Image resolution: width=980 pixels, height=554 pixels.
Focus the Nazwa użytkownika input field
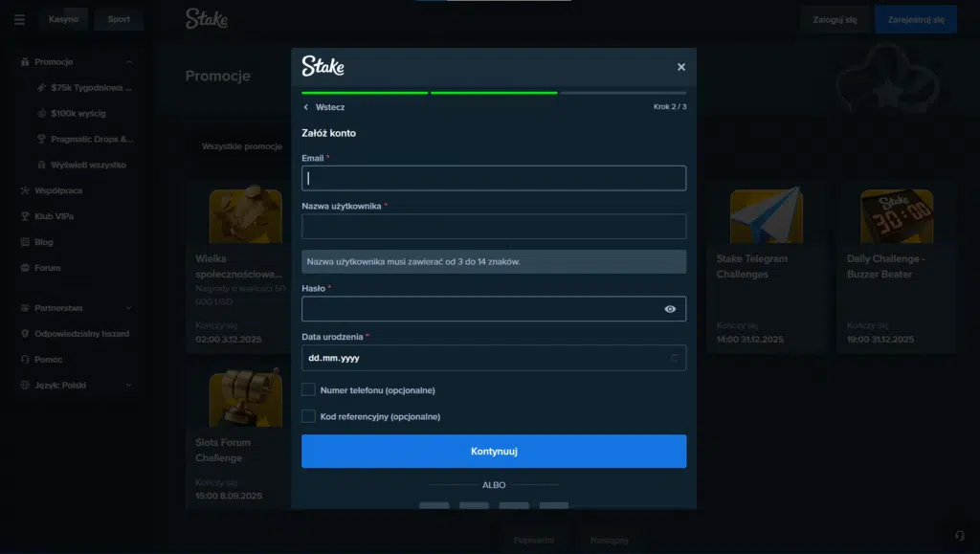(x=494, y=226)
